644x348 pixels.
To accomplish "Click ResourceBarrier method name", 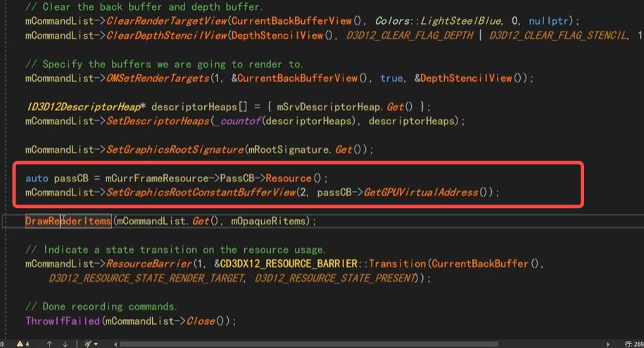I will 149,264.
